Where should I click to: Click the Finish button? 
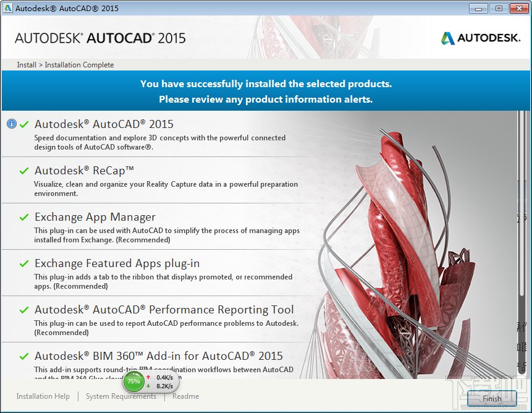pyautogui.click(x=491, y=399)
